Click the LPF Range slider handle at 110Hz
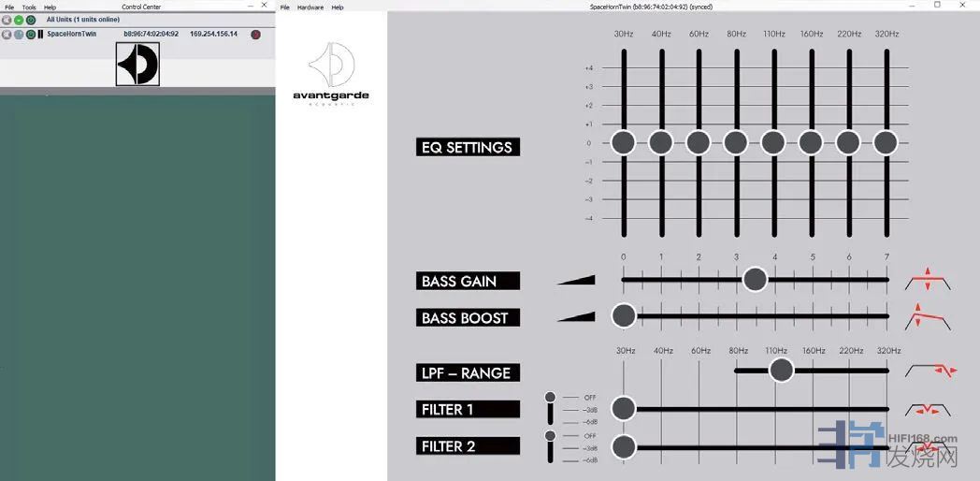The image size is (980, 481). [781, 371]
